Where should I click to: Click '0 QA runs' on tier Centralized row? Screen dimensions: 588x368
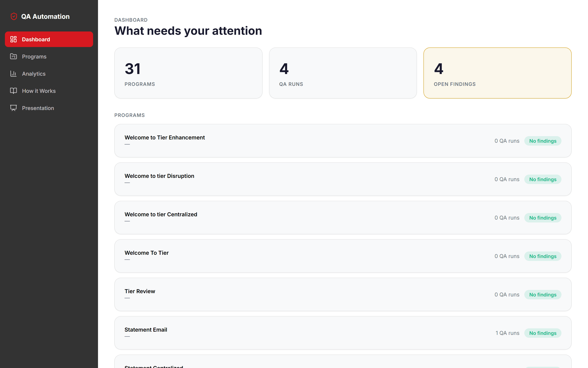507,218
